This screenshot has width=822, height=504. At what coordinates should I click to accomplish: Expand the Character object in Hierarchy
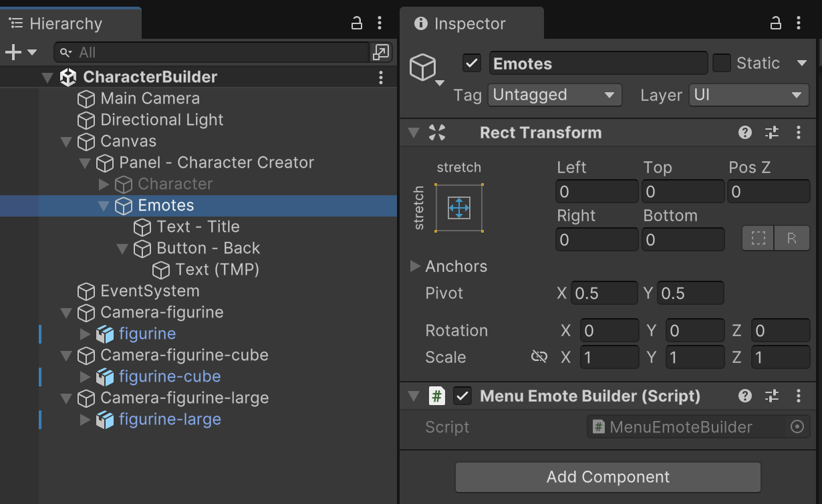tap(104, 184)
